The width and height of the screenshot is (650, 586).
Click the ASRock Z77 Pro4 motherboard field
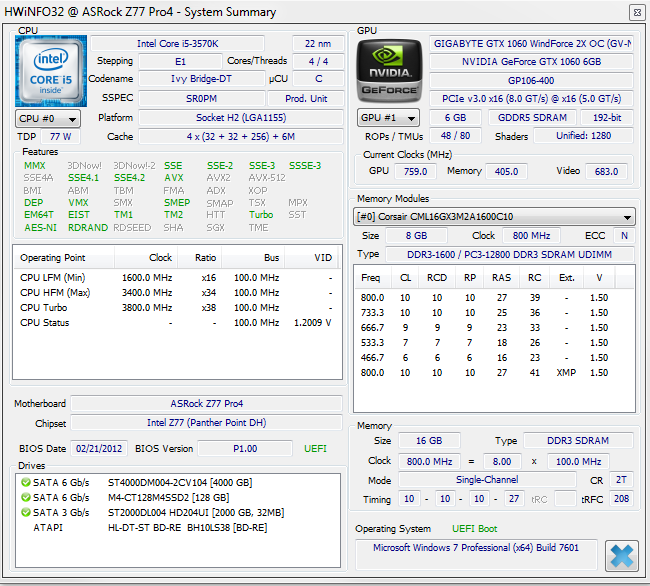click(206, 404)
